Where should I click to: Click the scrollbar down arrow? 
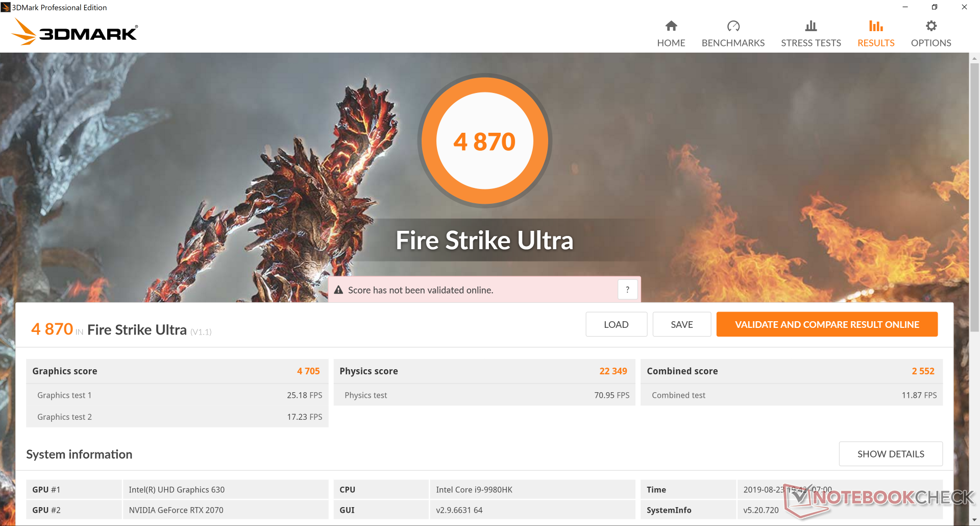click(x=974, y=520)
